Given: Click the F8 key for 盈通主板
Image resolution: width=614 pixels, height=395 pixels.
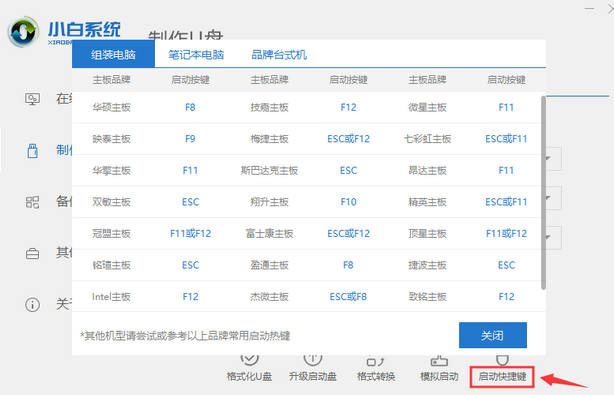Looking at the screenshot, I should [x=348, y=265].
